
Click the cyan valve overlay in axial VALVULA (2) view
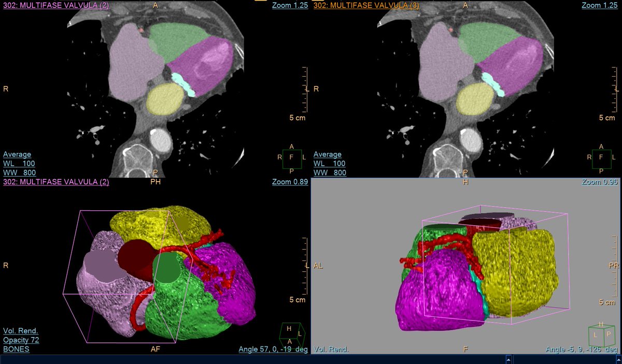(x=184, y=84)
